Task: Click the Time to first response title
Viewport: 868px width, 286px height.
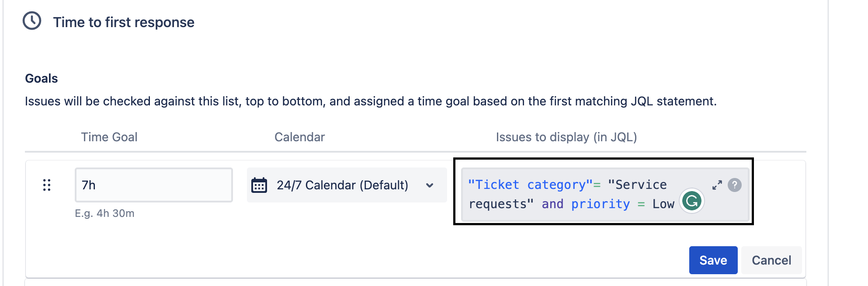Action: [x=124, y=22]
